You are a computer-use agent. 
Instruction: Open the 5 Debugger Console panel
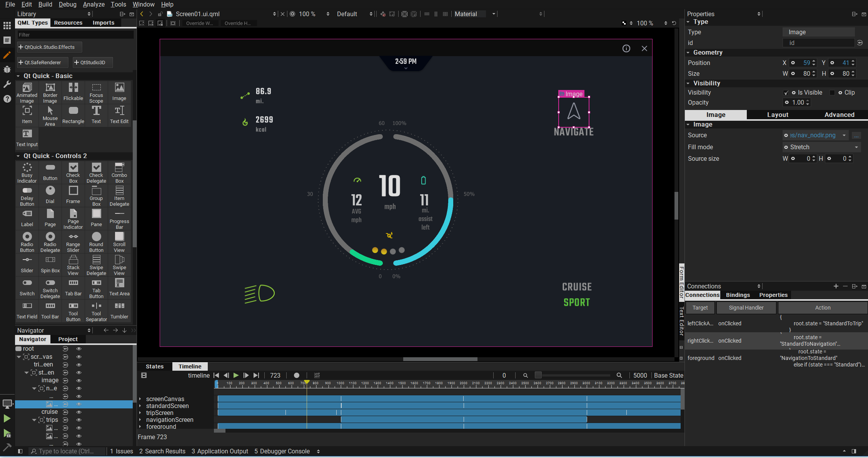(282, 451)
